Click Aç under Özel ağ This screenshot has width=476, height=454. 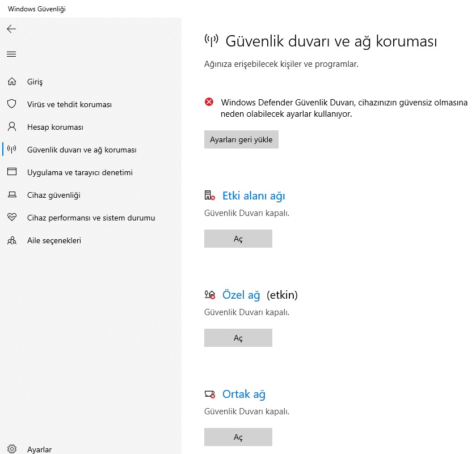[238, 338]
